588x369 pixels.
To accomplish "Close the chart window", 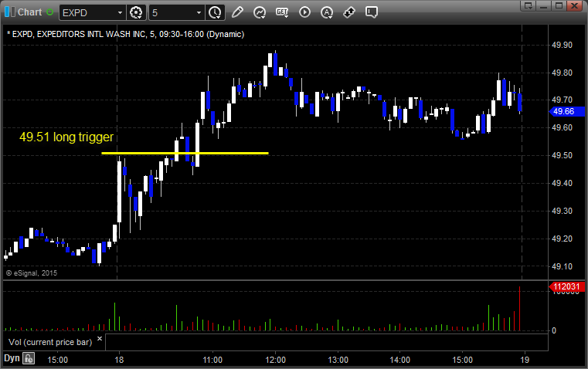I will coord(575,5).
